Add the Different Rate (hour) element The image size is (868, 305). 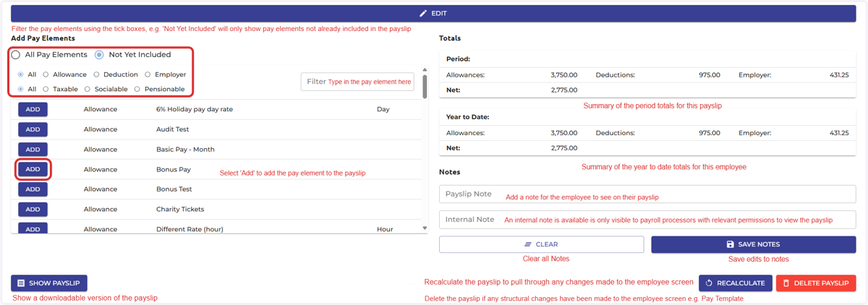point(33,228)
